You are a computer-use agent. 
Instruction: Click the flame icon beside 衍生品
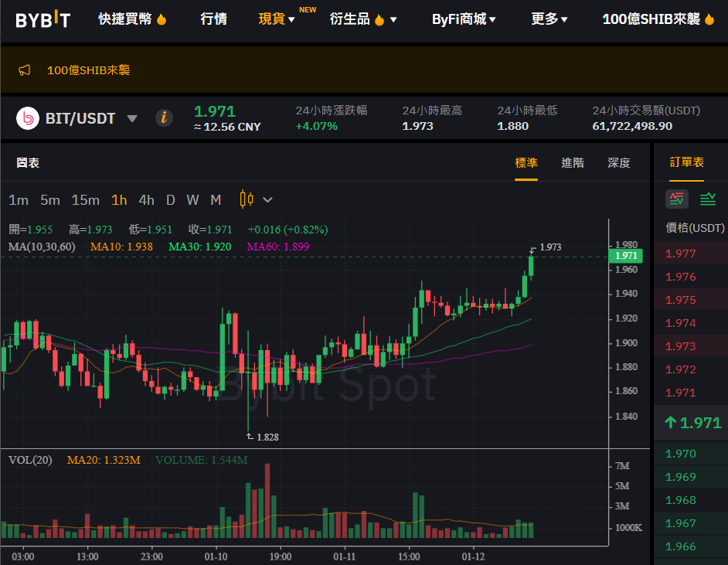pyautogui.click(x=379, y=19)
